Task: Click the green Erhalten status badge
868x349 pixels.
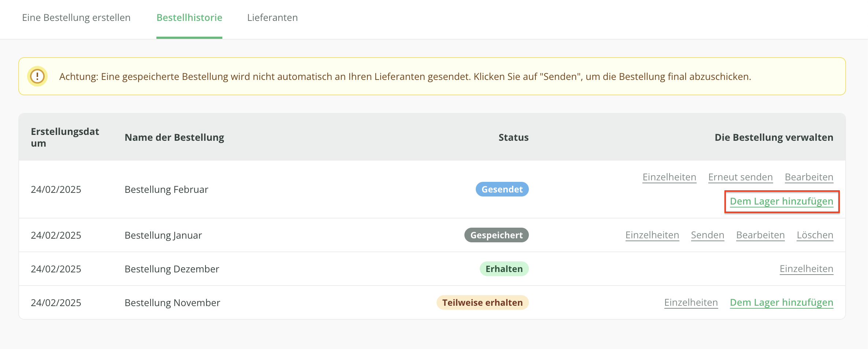Action: pos(504,269)
